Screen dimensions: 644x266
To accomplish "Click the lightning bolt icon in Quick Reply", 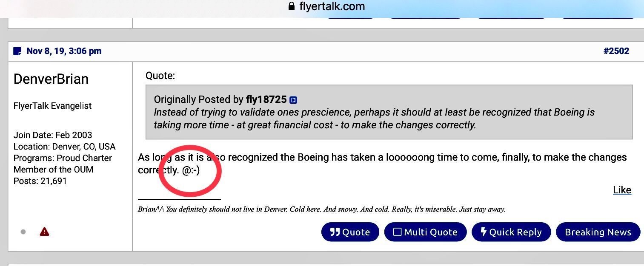I will 484,232.
